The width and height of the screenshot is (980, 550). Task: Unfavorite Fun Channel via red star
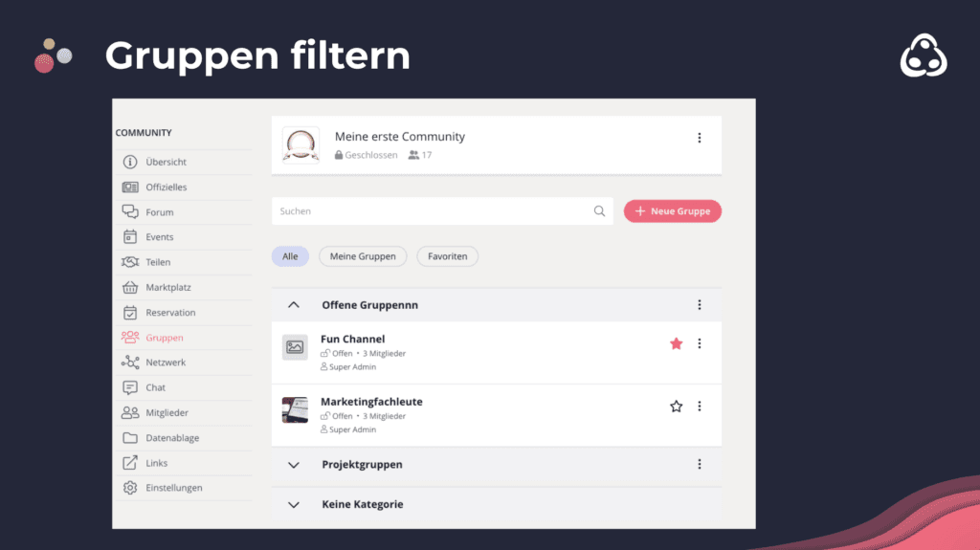click(676, 343)
